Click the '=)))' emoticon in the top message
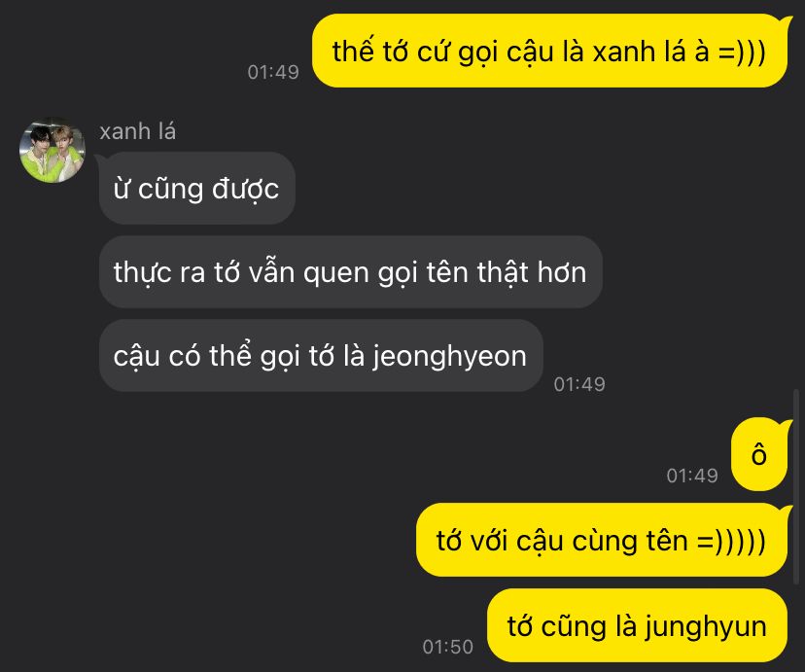805x672 pixels. tap(742, 52)
